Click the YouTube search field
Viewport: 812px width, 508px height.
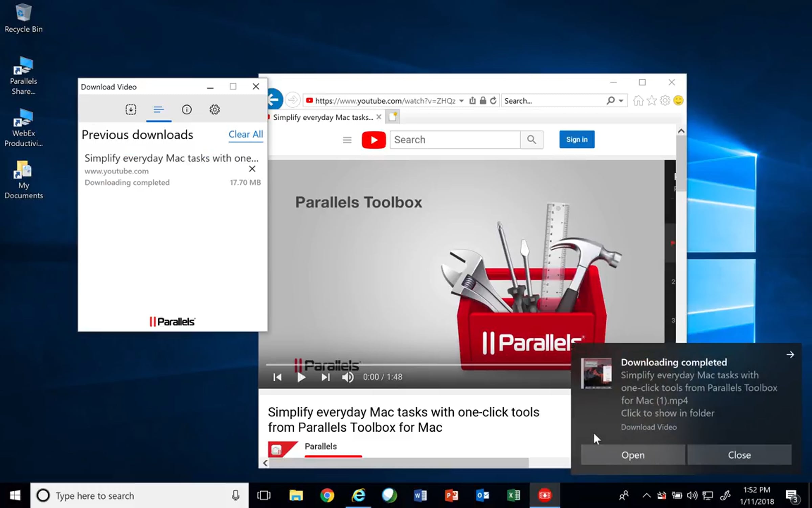click(455, 140)
